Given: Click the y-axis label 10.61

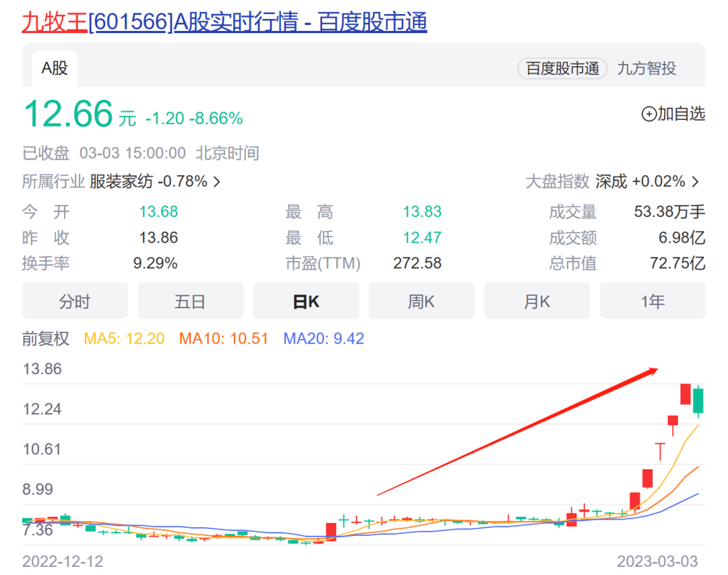Looking at the screenshot, I should coord(42,449).
